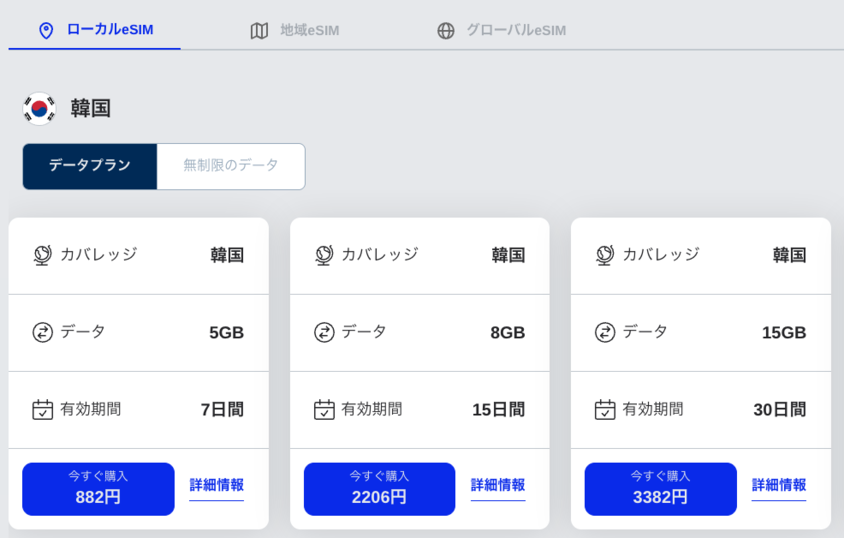The height and width of the screenshot is (538, 844).
Task: Click the calendar icon in 7-day card
Action: [43, 409]
